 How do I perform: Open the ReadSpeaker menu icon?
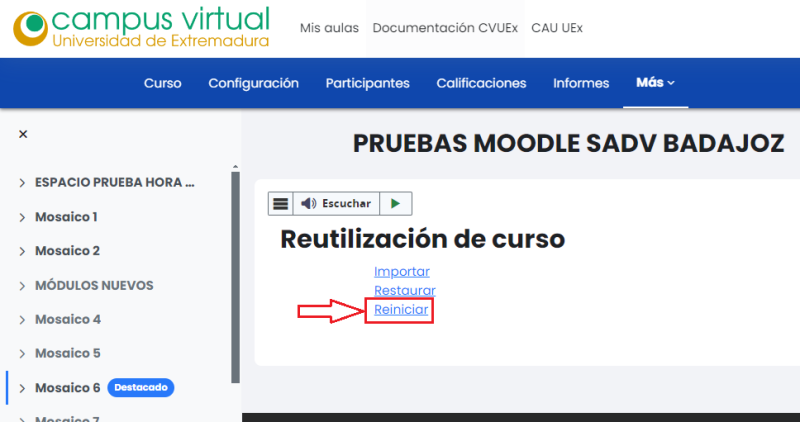[281, 204]
